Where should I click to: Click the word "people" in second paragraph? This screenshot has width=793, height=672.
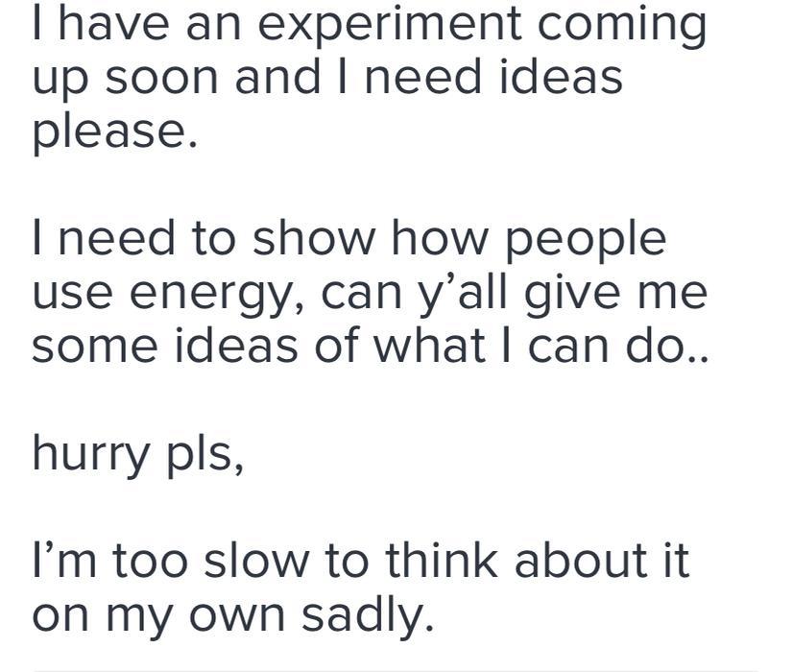click(x=586, y=239)
